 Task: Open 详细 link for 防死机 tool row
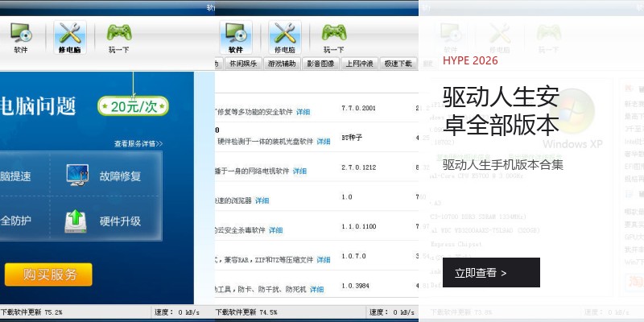pos(316,289)
